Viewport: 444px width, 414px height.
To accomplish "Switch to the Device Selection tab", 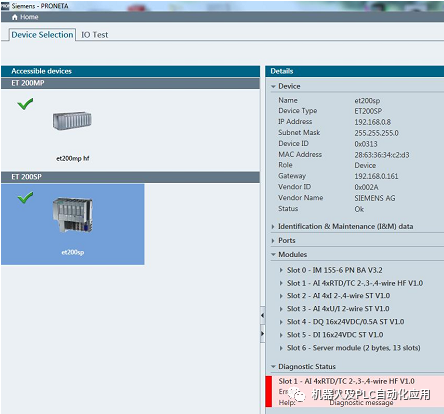I will [42, 35].
